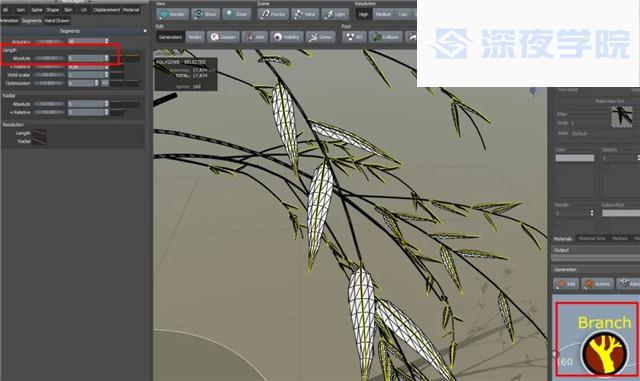Open the Hand Drawn properties tab
This screenshot has height=381, width=640.
57,20
